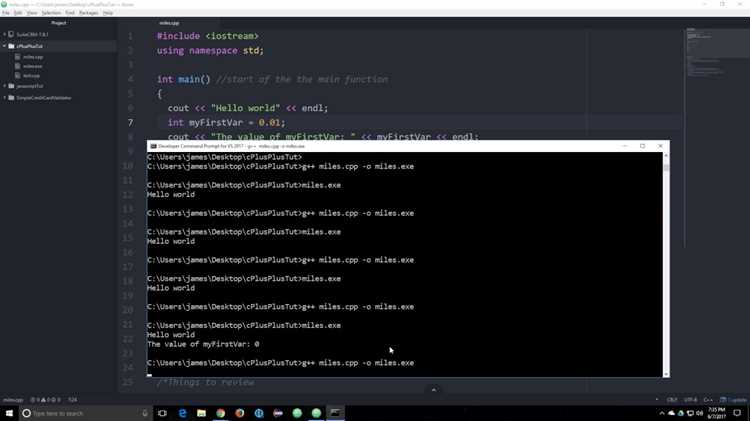Expand the javascriptTut folder arrow

click(5, 86)
